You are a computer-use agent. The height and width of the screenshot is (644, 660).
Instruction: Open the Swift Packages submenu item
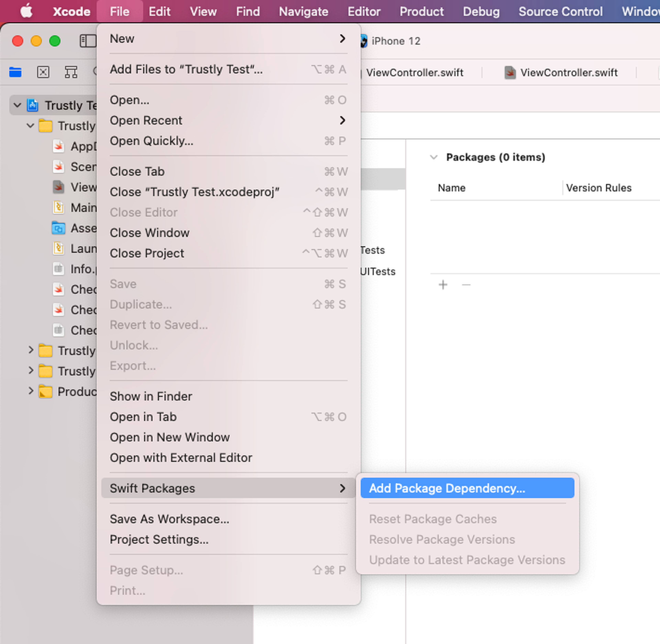tap(228, 488)
